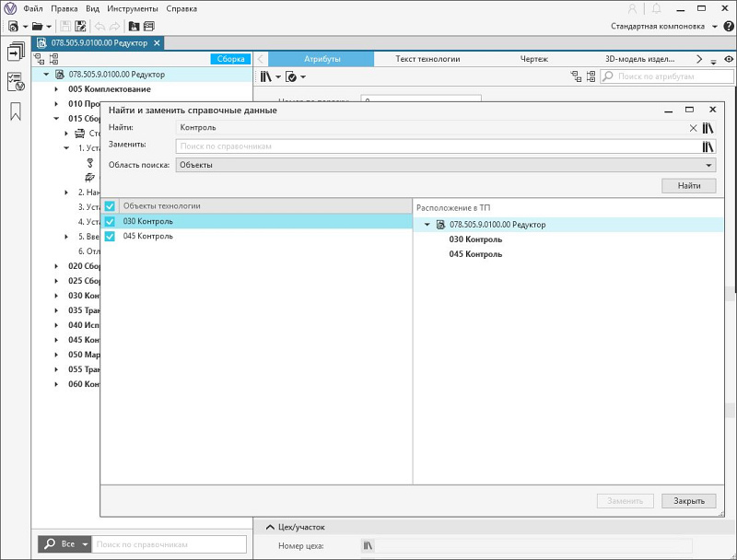The image size is (737, 560).
Task: Toggle the Объекты технологии select-all checkbox
Action: [x=110, y=206]
